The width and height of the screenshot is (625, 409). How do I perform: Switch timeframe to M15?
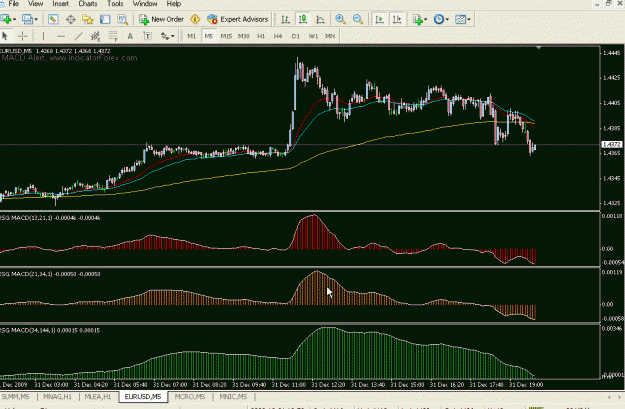tap(226, 36)
